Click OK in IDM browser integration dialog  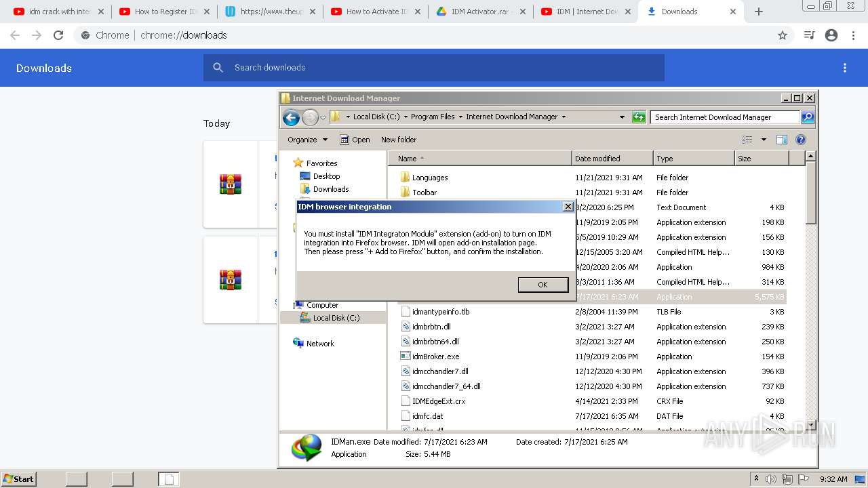point(542,285)
